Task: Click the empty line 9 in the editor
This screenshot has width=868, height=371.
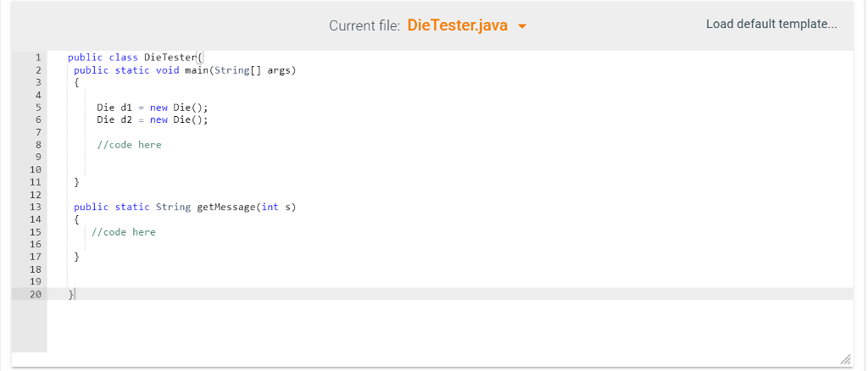Action: click(254, 158)
